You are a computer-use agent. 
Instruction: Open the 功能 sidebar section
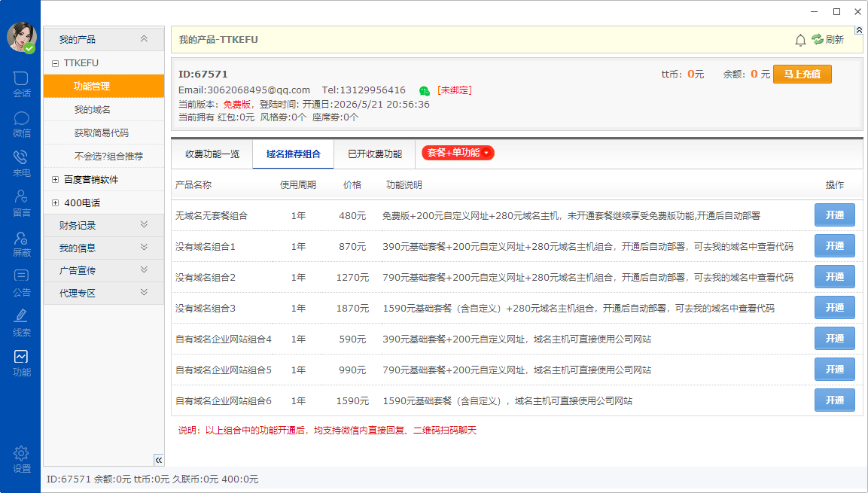tap(21, 364)
